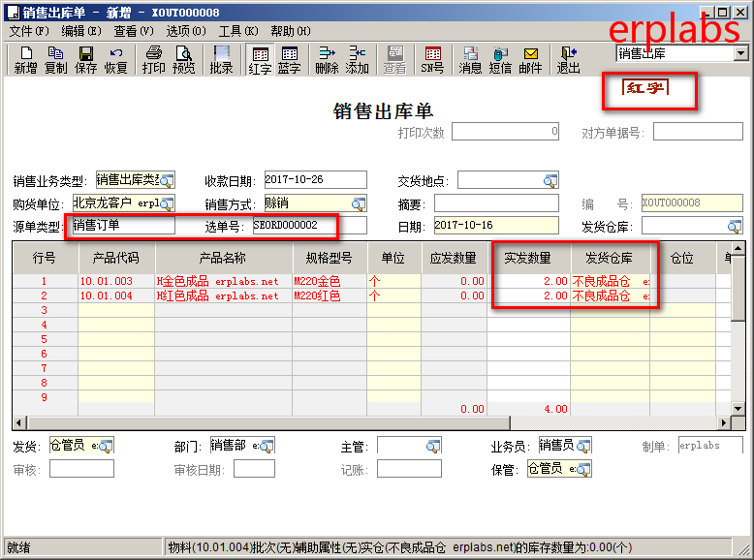Viewport: 754px width, 560px height.
Task: Click lookup icon in 销售方式 field
Action: coord(359,203)
